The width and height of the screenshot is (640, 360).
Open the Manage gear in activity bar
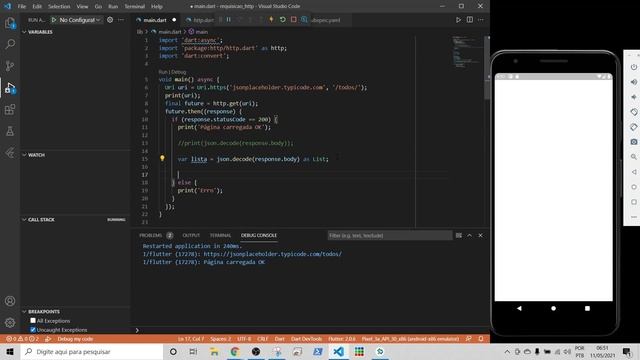10,322
